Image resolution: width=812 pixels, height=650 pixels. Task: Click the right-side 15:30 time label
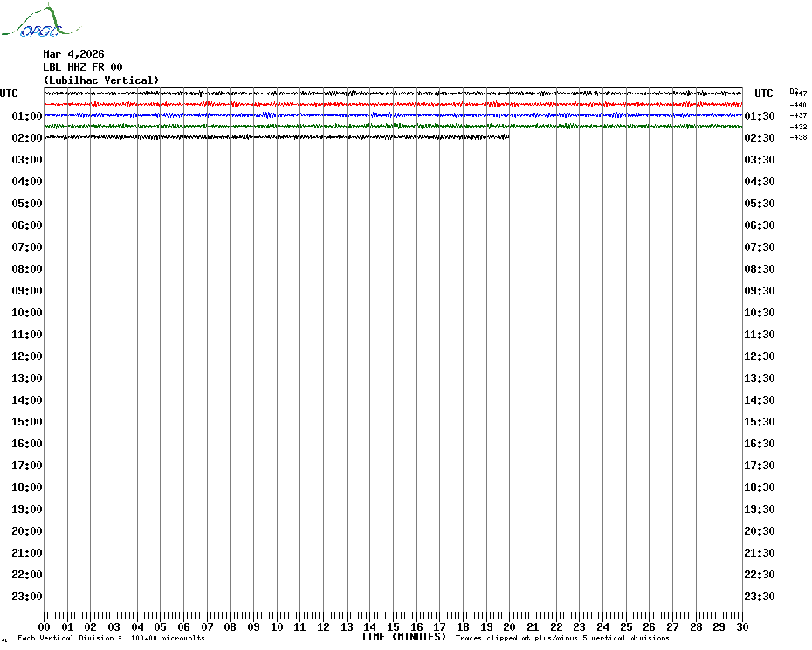[x=760, y=422]
